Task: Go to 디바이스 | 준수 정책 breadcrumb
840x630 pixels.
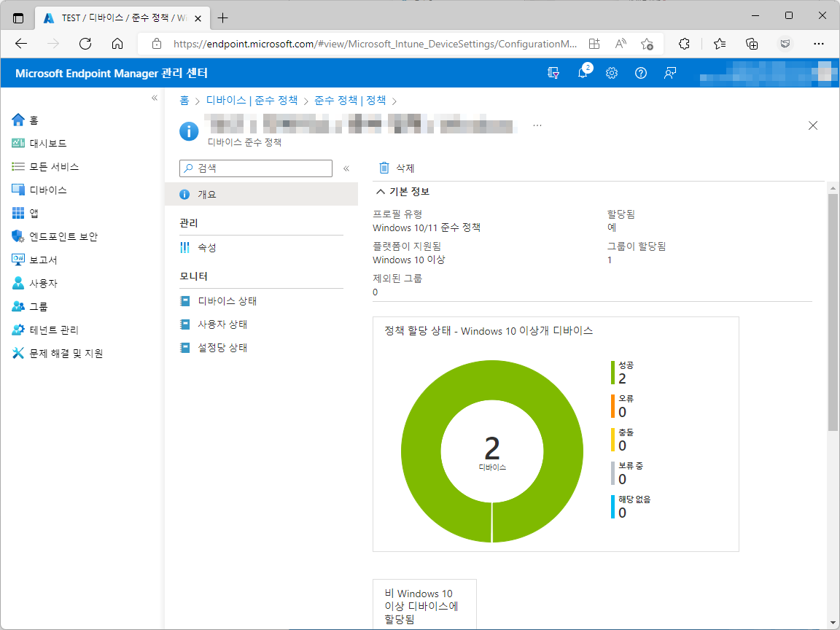Action: 252,101
